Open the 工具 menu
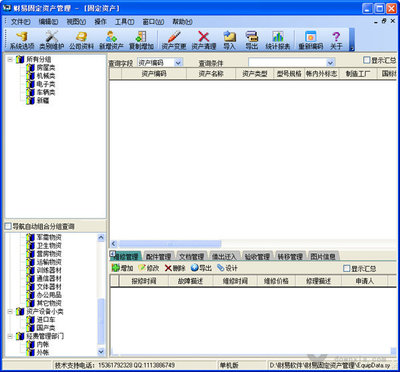 coord(124,22)
